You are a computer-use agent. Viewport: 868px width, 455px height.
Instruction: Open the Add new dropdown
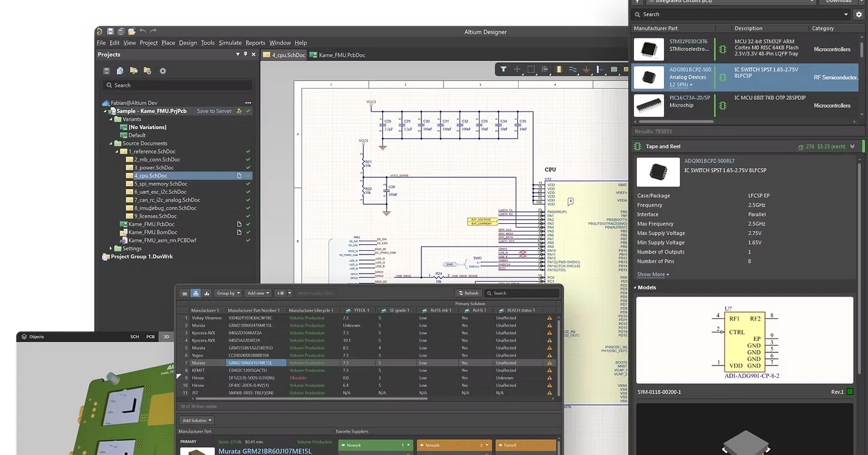[x=258, y=293]
